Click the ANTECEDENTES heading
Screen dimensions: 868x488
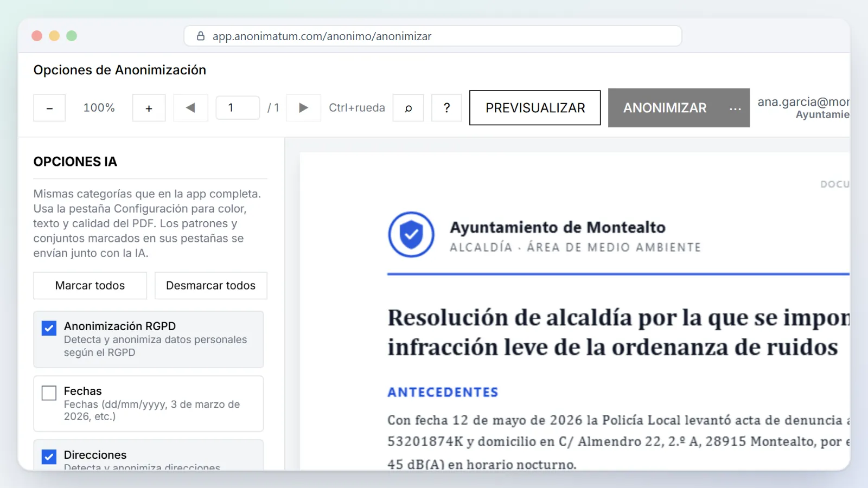click(443, 392)
